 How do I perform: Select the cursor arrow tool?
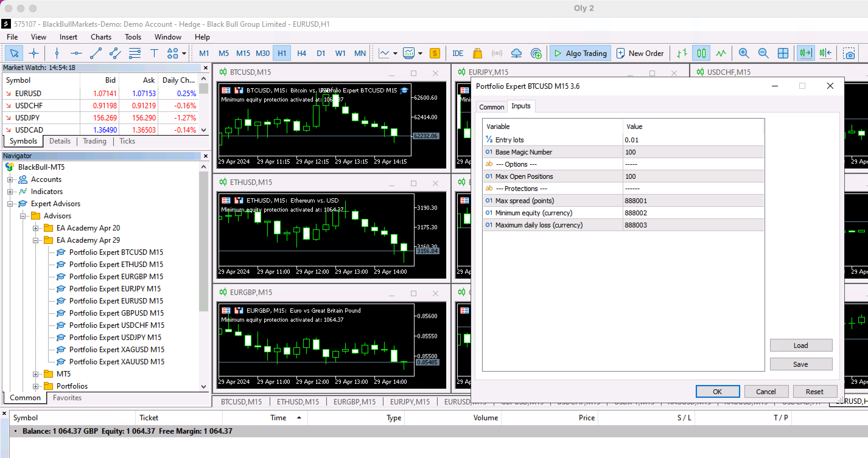click(x=14, y=53)
